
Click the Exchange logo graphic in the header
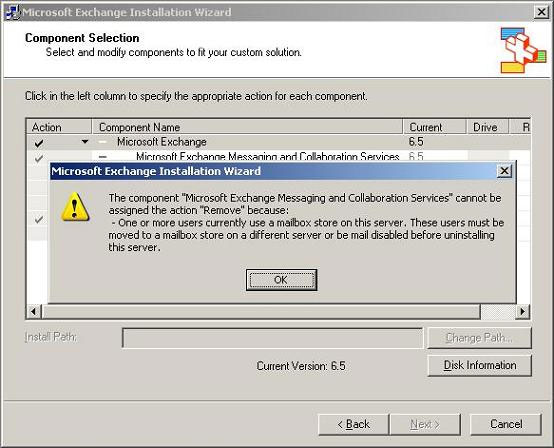tap(523, 50)
